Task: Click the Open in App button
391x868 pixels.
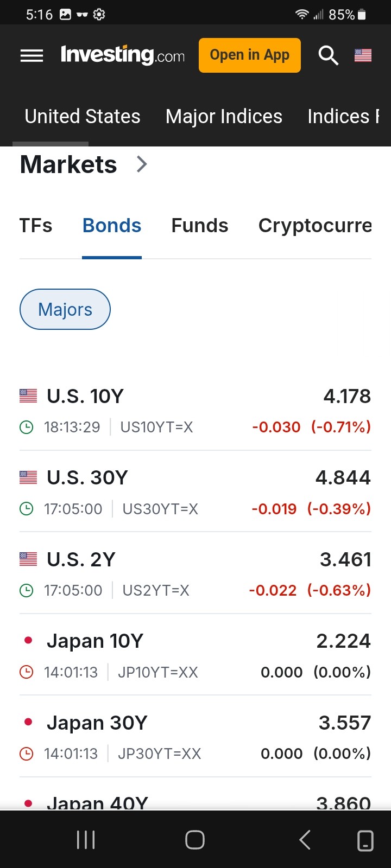Action: pos(250,55)
